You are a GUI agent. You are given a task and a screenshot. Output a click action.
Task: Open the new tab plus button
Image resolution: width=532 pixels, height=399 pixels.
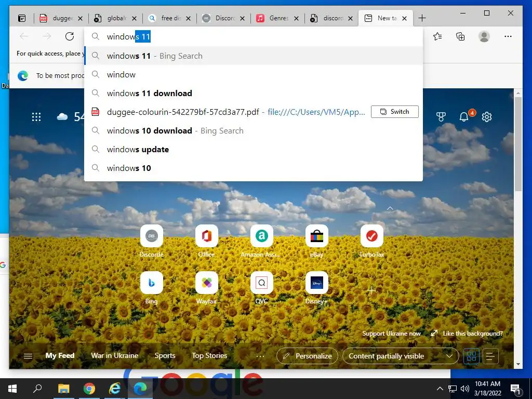[x=422, y=18]
